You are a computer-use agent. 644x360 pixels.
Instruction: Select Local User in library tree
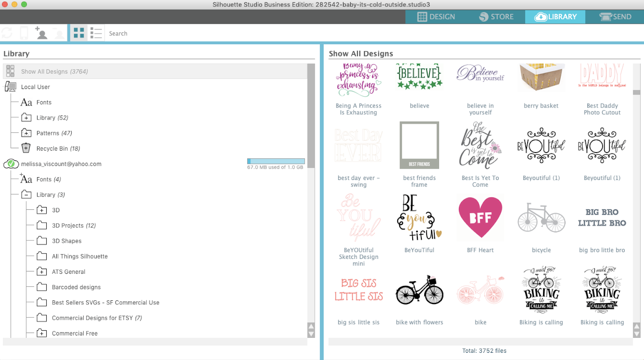pyautogui.click(x=35, y=87)
